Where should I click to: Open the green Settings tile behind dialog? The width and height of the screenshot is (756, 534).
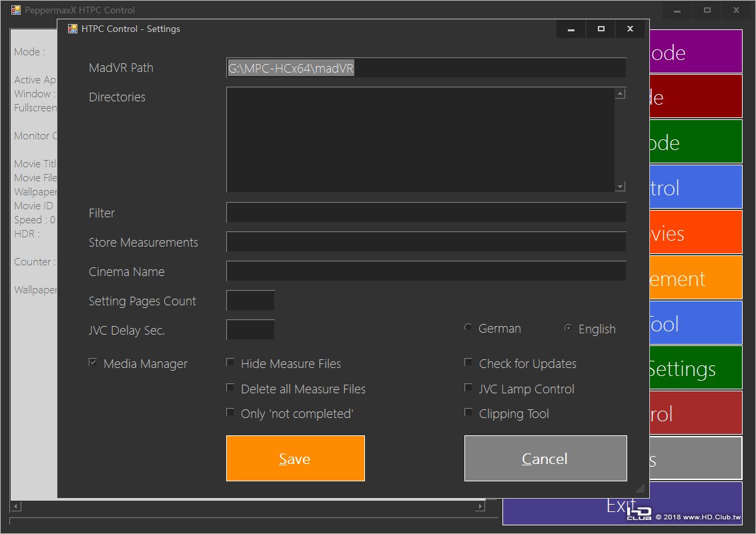(696, 368)
